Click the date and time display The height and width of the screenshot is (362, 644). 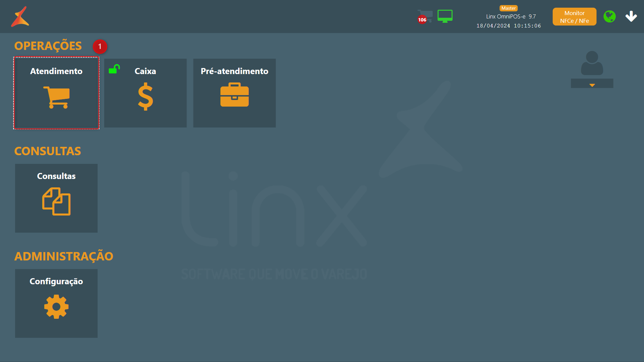pos(508,26)
